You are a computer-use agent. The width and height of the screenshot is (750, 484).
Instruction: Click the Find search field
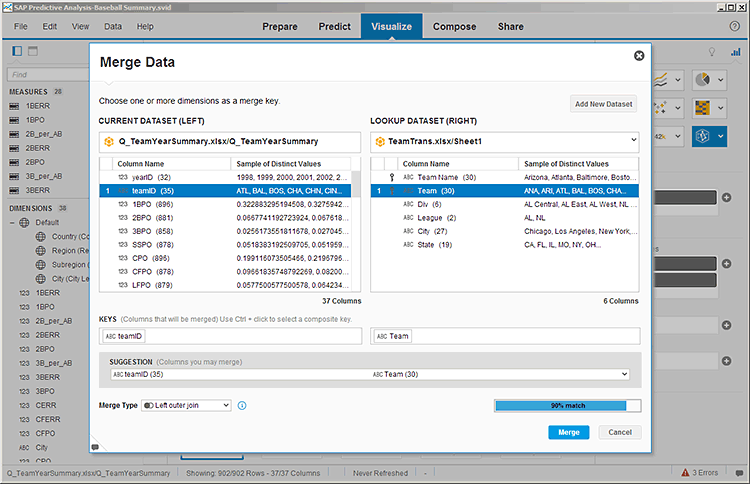coord(48,75)
